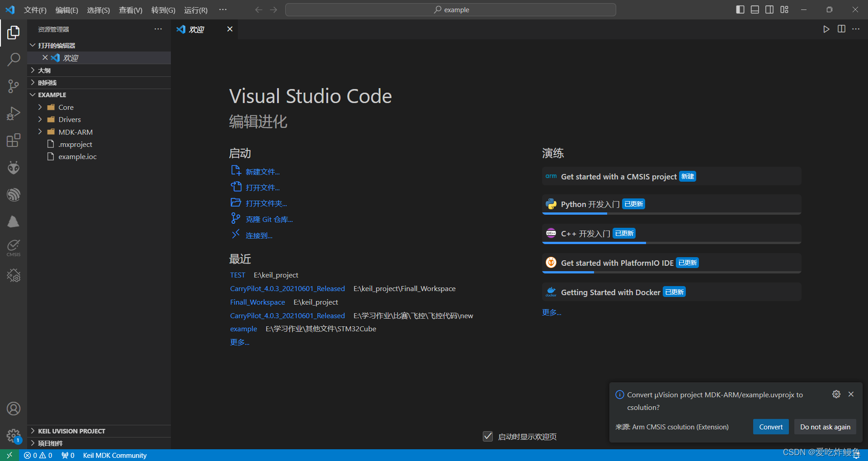The width and height of the screenshot is (868, 461).
Task: Click the Run play icon in editor toolbar
Action: [826, 29]
